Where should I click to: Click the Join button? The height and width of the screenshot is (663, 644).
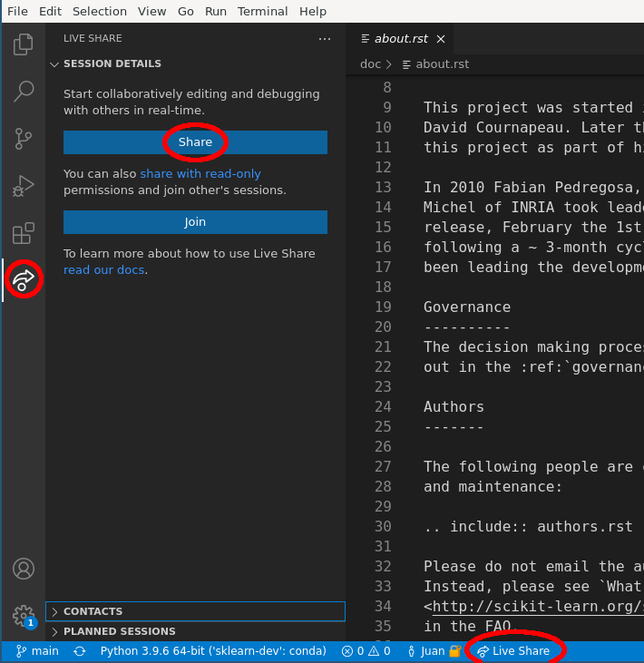pos(195,222)
